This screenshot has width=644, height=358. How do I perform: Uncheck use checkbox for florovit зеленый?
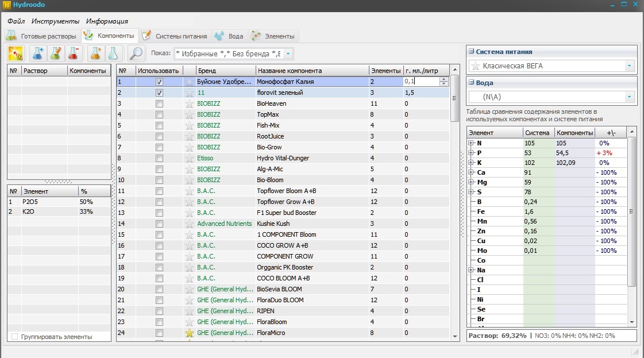coord(159,93)
